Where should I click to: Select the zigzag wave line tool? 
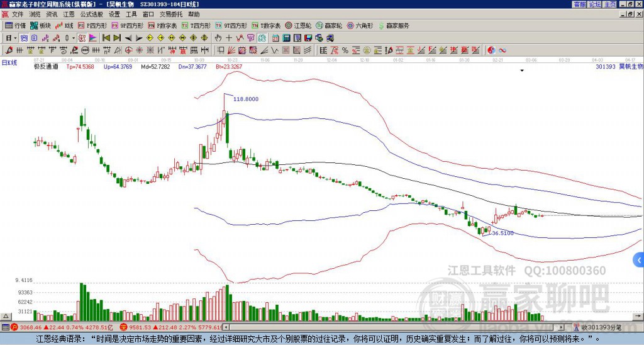coord(275,50)
